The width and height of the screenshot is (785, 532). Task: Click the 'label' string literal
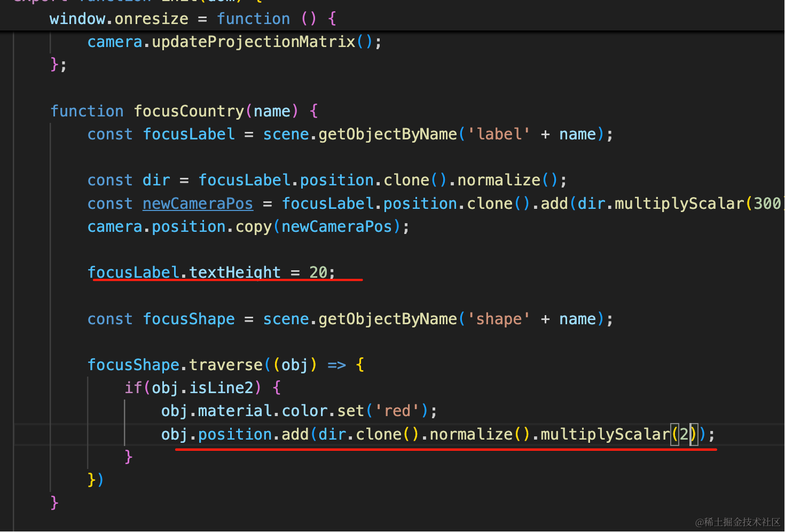(x=499, y=134)
